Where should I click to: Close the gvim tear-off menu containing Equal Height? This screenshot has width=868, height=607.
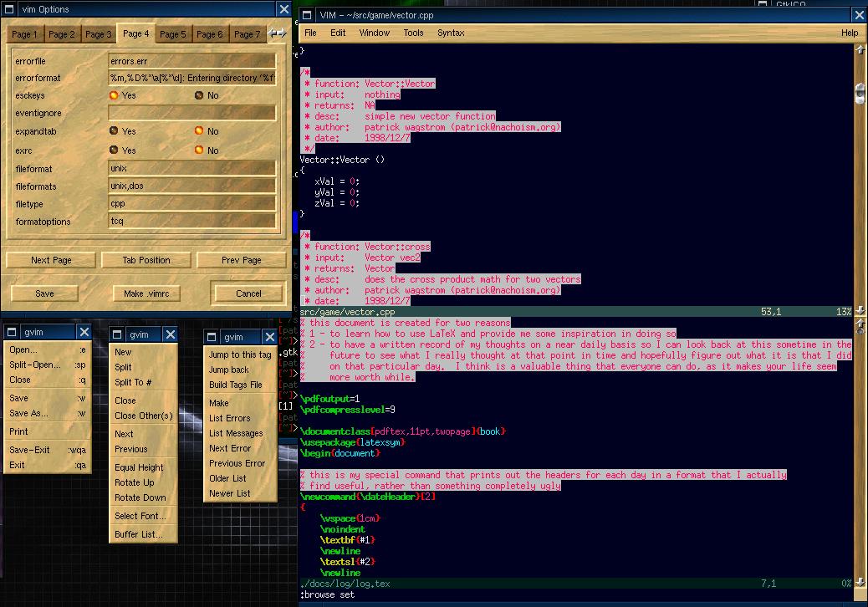(170, 334)
